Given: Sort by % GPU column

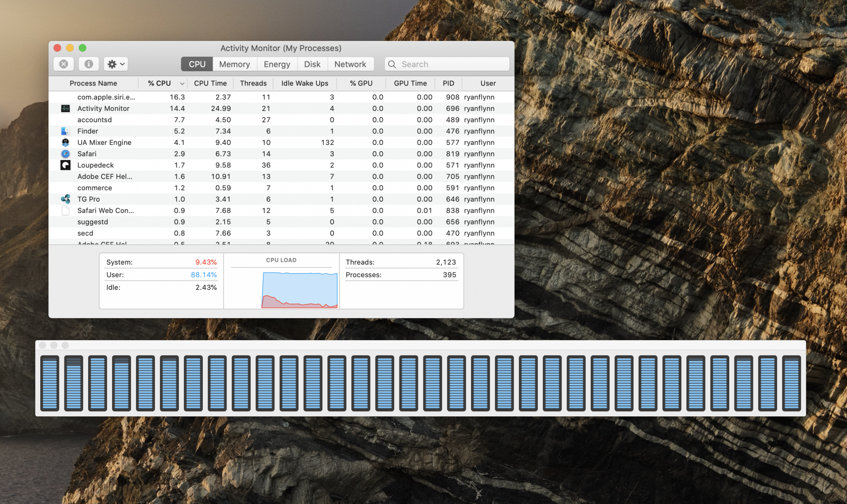Looking at the screenshot, I should (361, 83).
